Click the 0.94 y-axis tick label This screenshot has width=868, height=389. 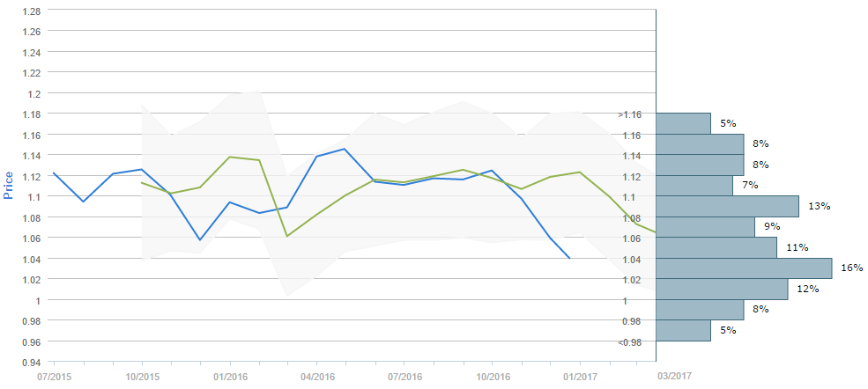coord(29,362)
